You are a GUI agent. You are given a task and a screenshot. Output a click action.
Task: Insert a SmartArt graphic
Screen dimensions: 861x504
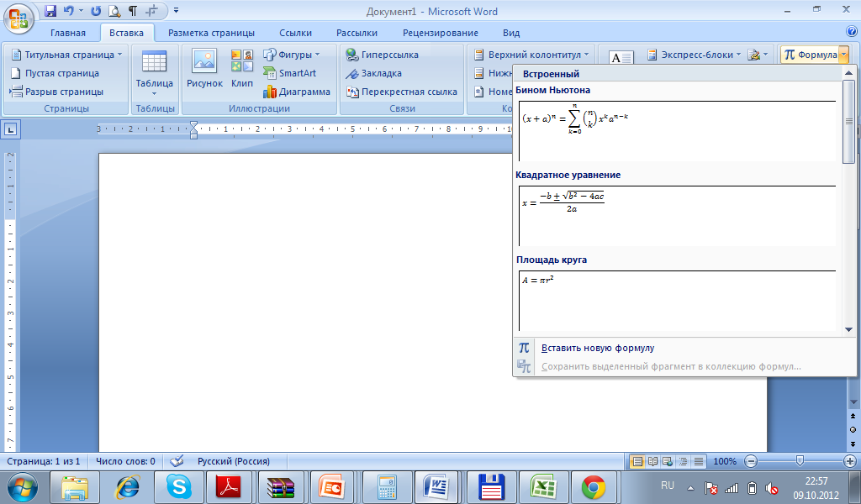pos(289,73)
